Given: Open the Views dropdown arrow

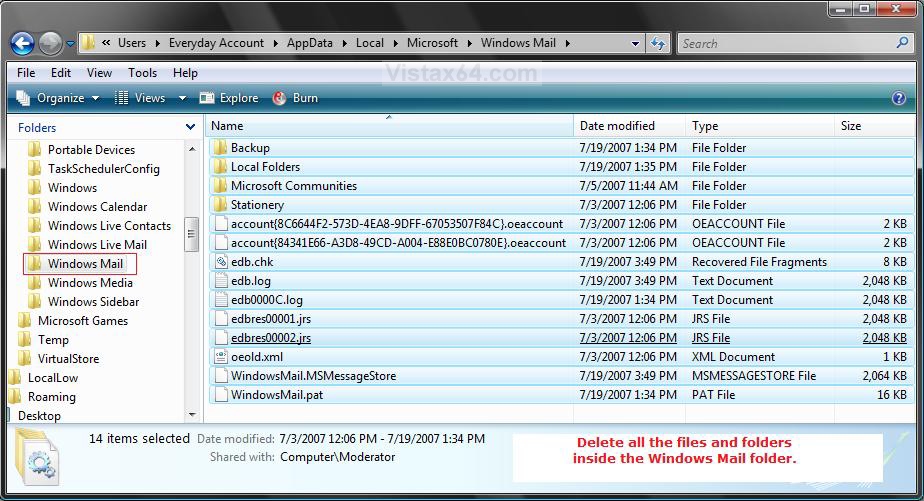Looking at the screenshot, I should point(182,98).
